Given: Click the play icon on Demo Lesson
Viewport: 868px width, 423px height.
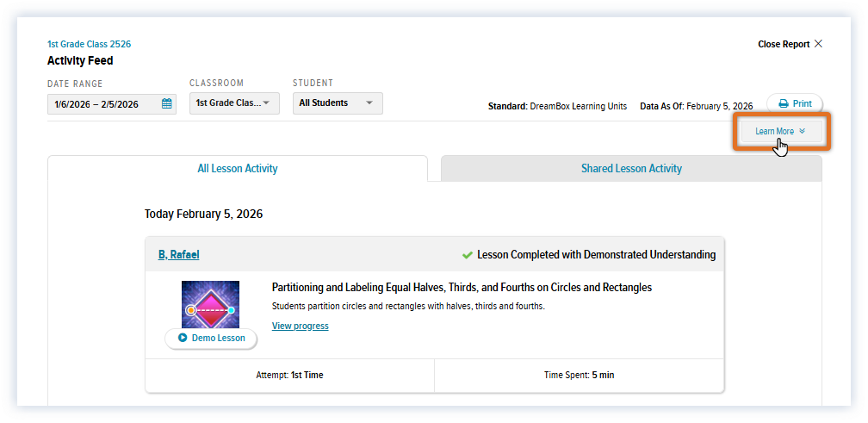Looking at the screenshot, I should point(183,338).
